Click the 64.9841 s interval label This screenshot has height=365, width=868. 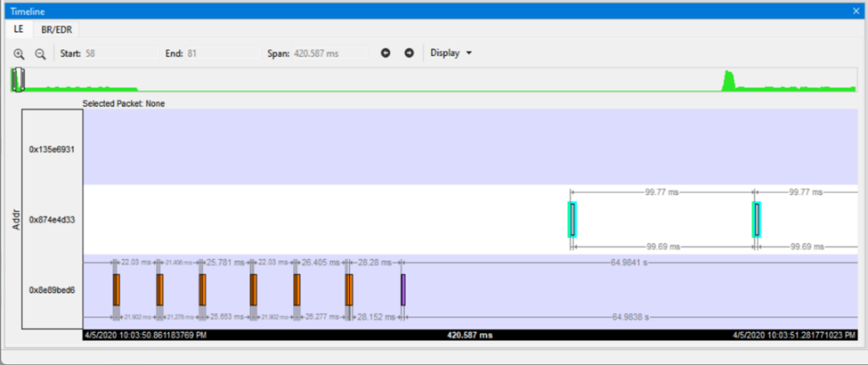click(629, 263)
